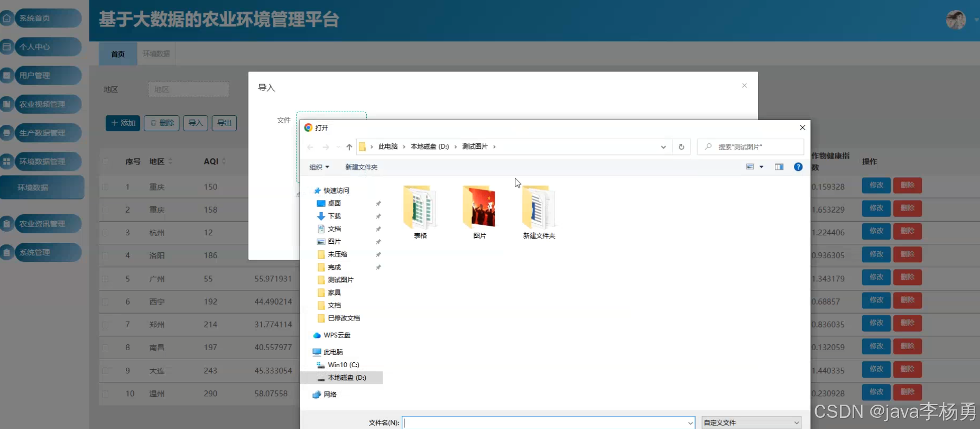Viewport: 980px width, 429px height.
Task: Check the checkbox for row 2 重庆
Action: (105, 210)
